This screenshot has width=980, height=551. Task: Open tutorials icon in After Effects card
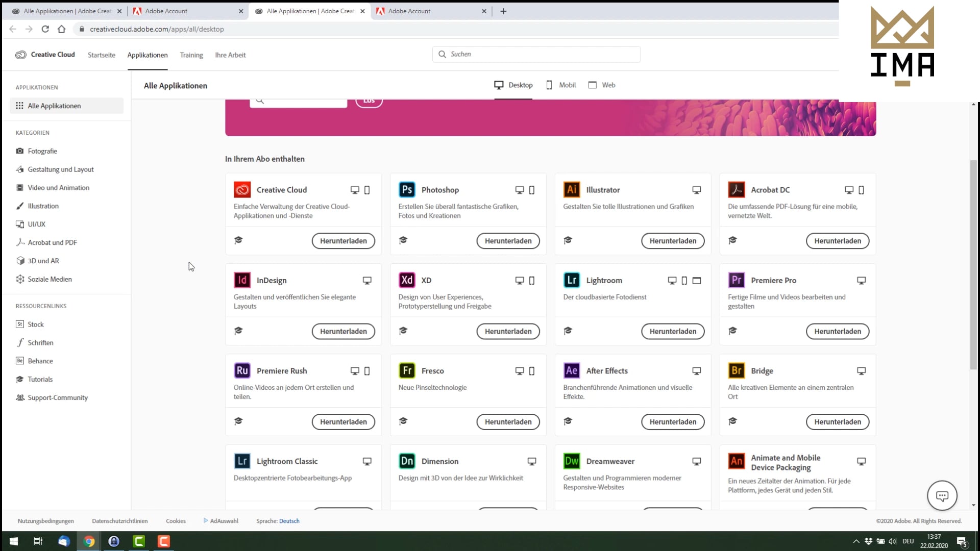pos(568,421)
